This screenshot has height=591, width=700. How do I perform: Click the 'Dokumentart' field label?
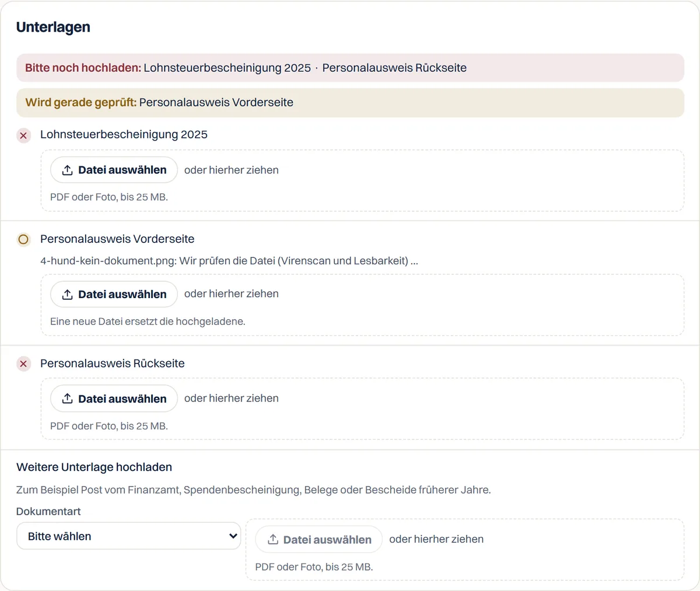(48, 512)
